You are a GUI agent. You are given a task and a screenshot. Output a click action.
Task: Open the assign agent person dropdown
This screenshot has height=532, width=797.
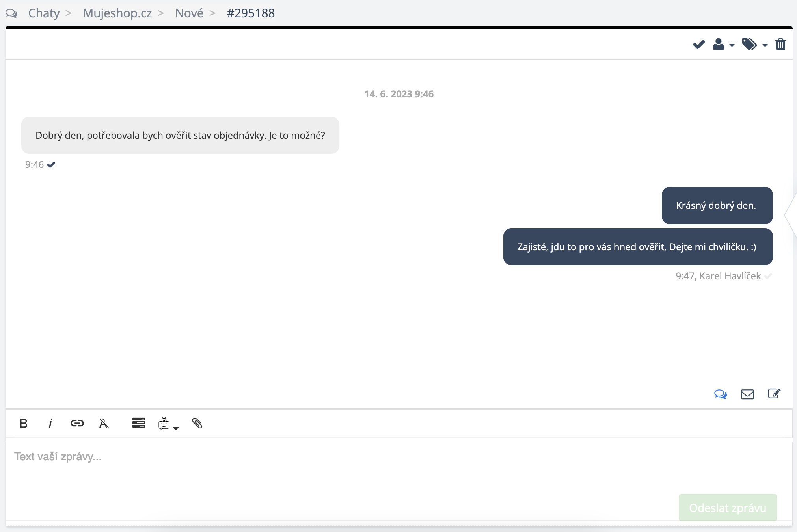[x=723, y=45]
